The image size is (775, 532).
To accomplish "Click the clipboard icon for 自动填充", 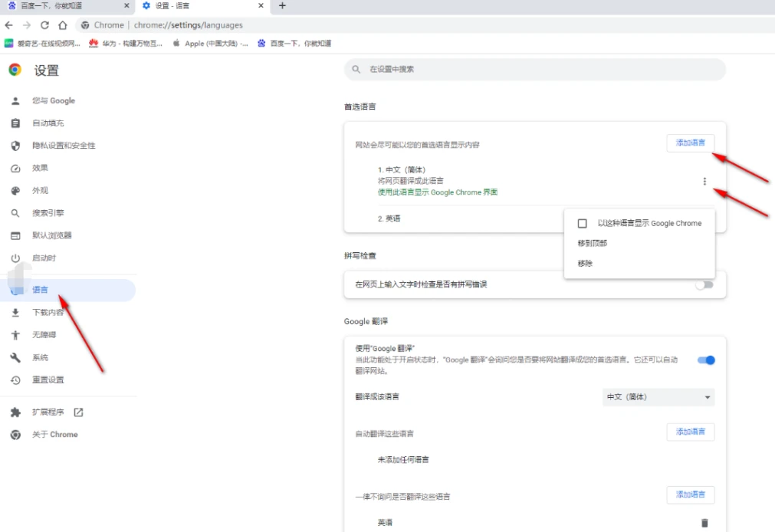I will pos(15,123).
